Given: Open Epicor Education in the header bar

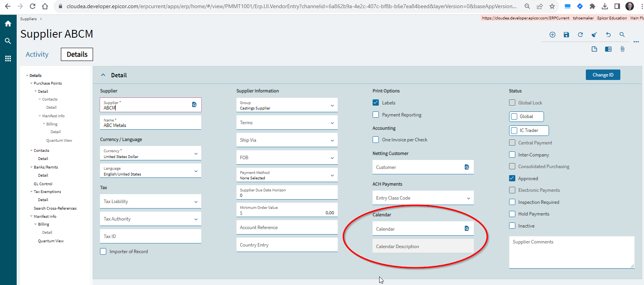Looking at the screenshot, I should (x=612, y=18).
